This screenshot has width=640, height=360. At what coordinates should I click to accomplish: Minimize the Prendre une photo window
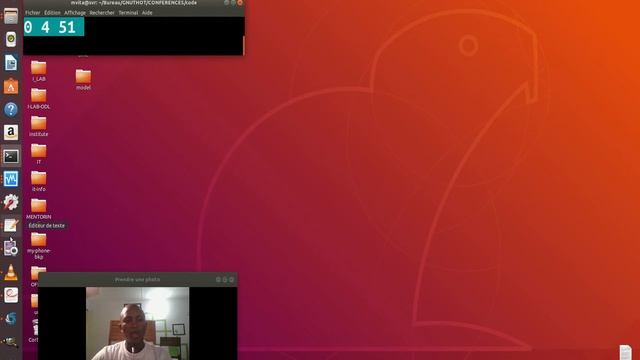tap(218, 280)
